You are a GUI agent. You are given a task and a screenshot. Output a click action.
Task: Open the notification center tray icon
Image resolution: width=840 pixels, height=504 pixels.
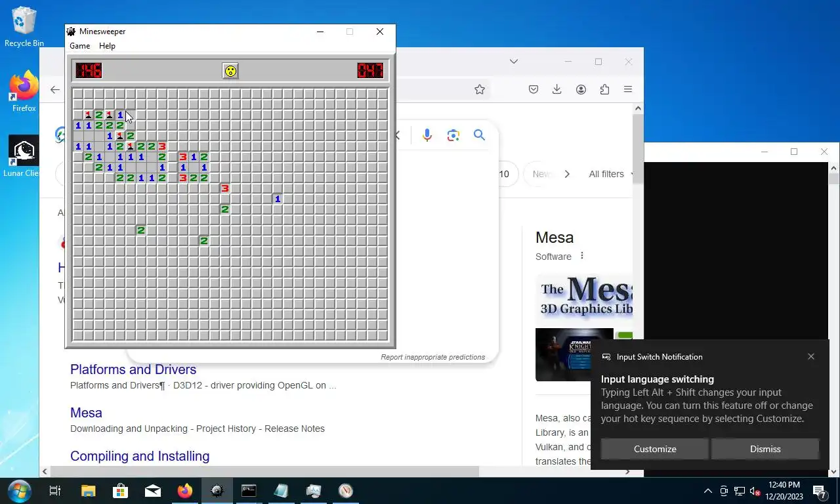pos(820,491)
